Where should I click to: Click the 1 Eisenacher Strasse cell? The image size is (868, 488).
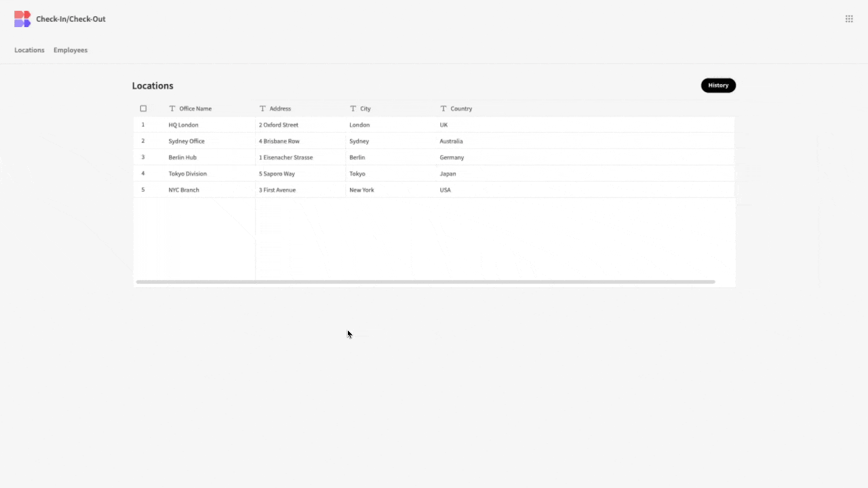point(300,157)
